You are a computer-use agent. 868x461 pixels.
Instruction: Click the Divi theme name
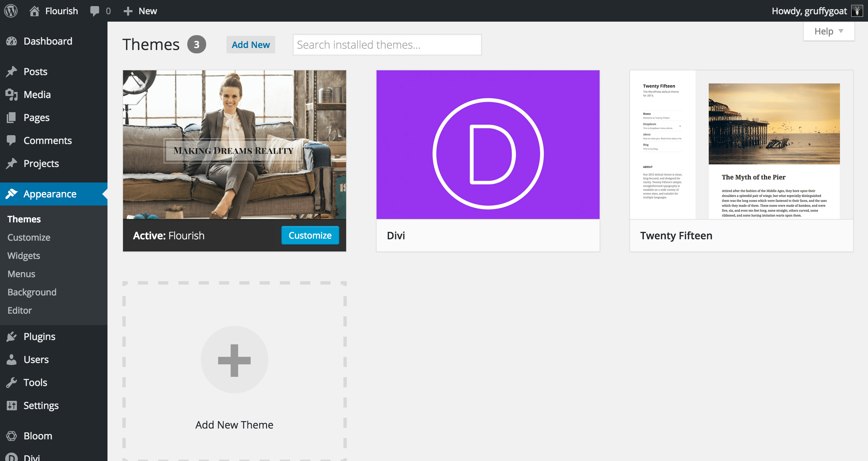pos(396,236)
